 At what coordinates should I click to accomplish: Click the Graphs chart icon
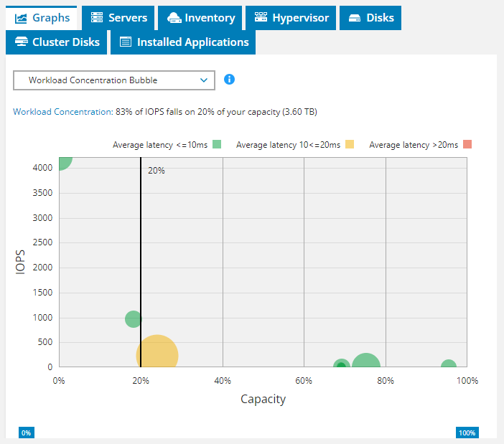pyautogui.click(x=21, y=18)
